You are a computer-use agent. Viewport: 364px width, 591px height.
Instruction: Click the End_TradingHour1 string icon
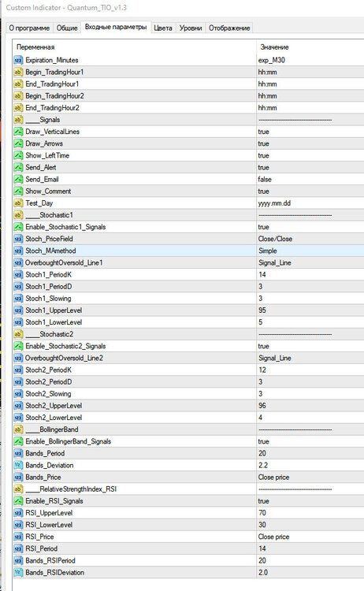click(18, 84)
